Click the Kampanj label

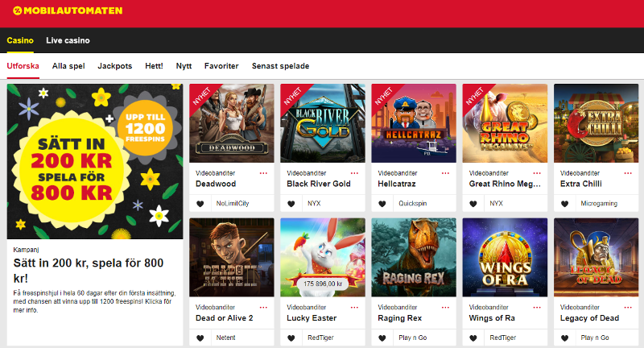coord(26,250)
